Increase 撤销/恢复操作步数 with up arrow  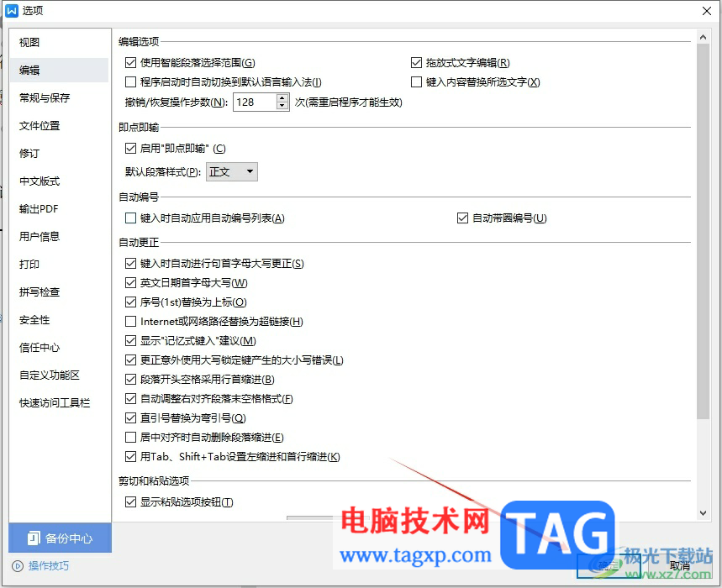(282, 98)
